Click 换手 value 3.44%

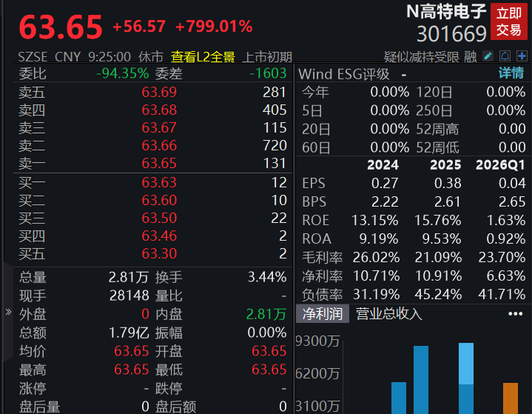pyautogui.click(x=267, y=277)
